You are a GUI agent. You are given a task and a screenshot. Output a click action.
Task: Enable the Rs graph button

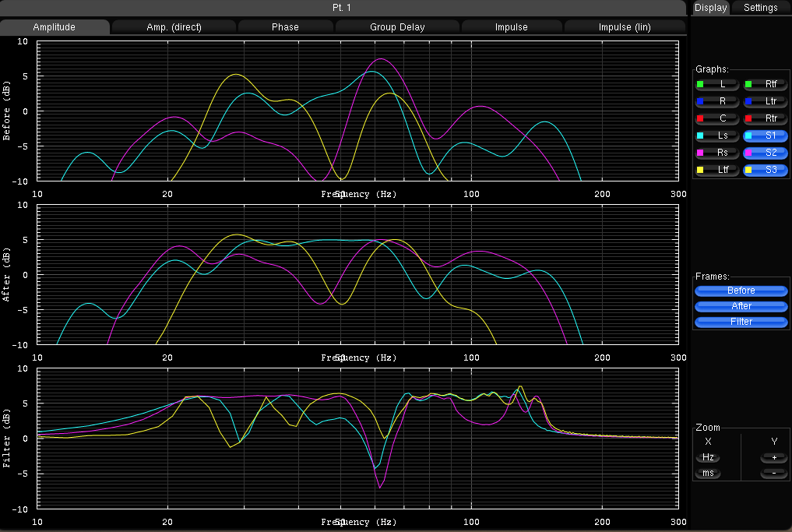coord(716,153)
